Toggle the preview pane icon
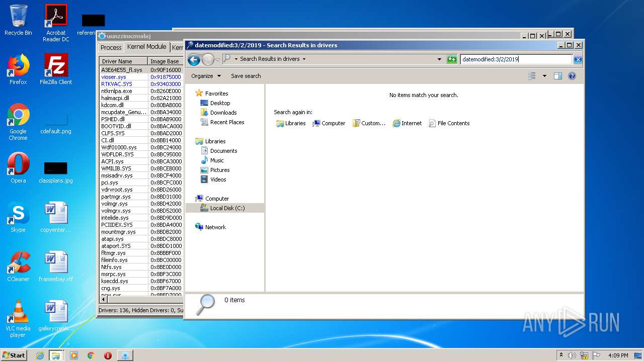 (557, 76)
